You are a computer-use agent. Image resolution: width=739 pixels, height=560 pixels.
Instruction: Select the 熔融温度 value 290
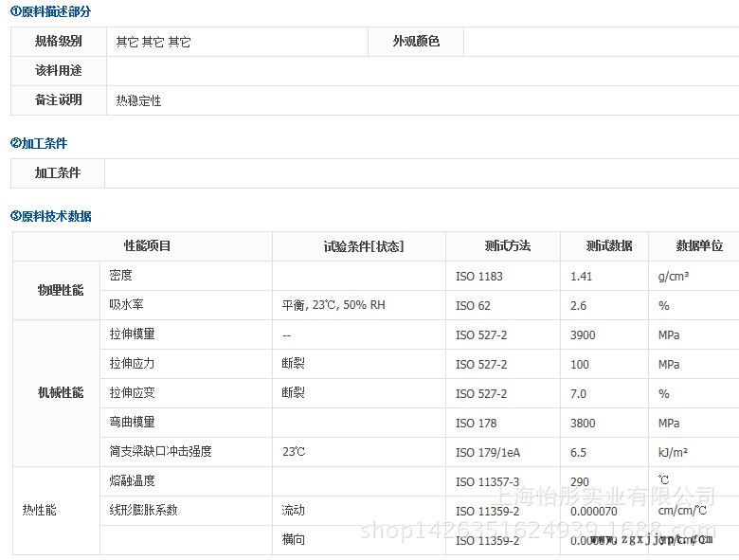[580, 481]
